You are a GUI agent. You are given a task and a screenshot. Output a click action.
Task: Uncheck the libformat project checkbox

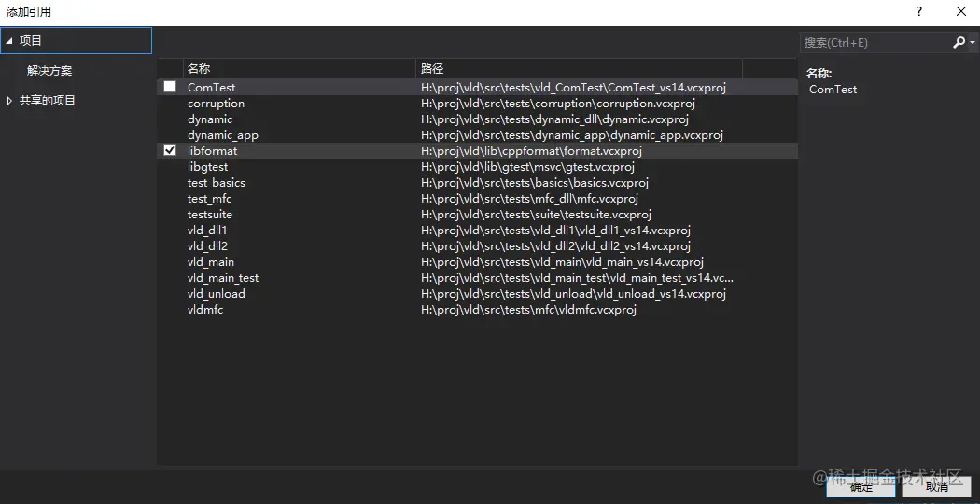pos(170,150)
